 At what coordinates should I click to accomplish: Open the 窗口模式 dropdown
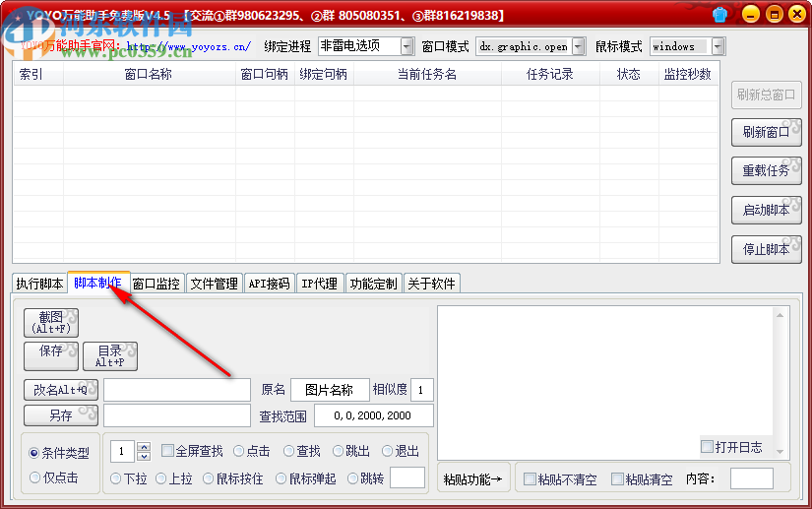579,46
